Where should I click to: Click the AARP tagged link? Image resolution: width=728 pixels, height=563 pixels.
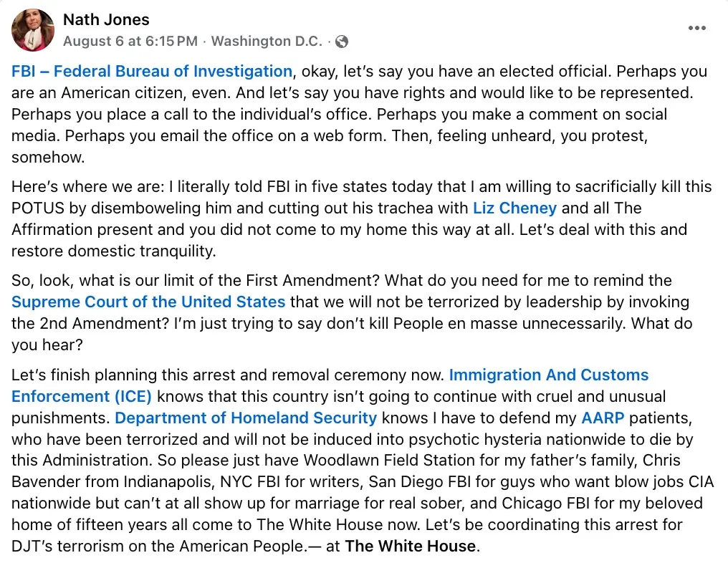tap(601, 418)
